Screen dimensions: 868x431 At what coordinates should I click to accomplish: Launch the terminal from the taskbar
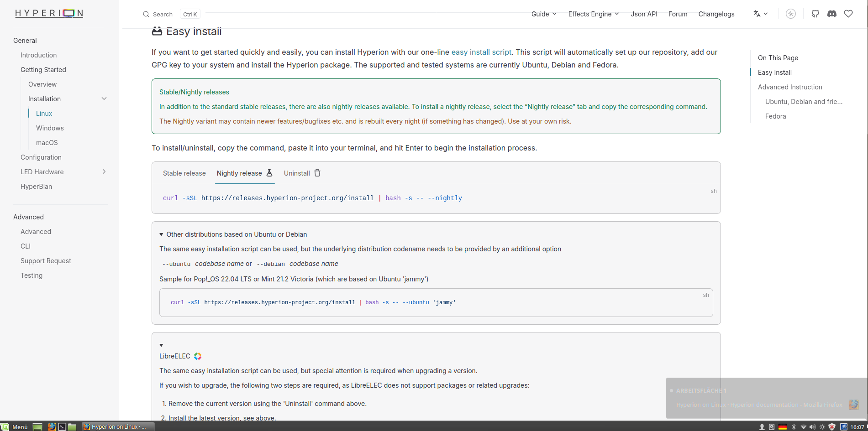click(x=62, y=427)
